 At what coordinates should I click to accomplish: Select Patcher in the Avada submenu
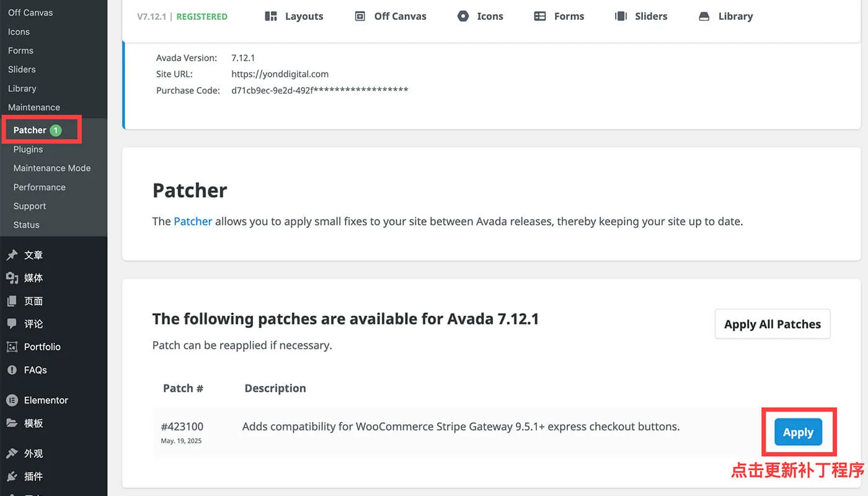(30, 130)
